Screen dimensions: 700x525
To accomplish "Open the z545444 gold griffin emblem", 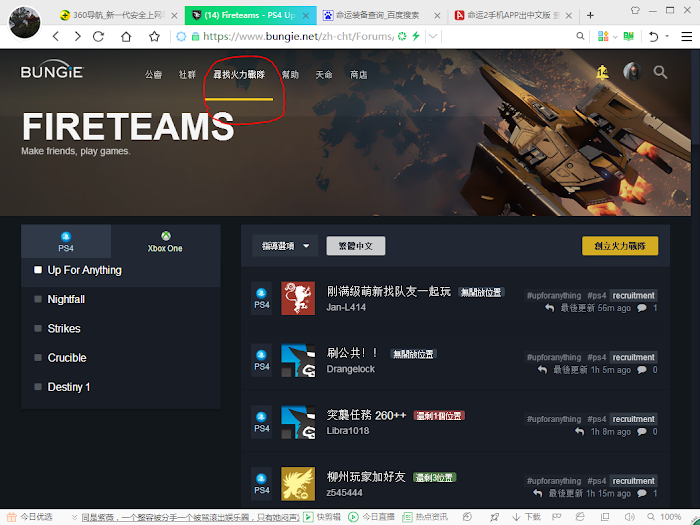I will (x=298, y=484).
